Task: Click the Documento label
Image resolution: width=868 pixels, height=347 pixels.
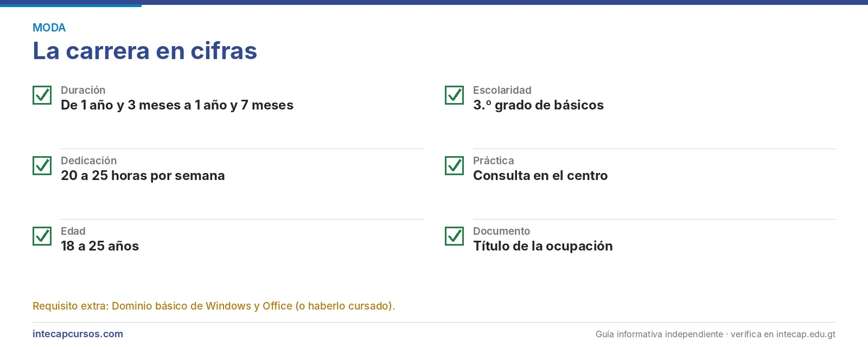Action: [x=501, y=231]
